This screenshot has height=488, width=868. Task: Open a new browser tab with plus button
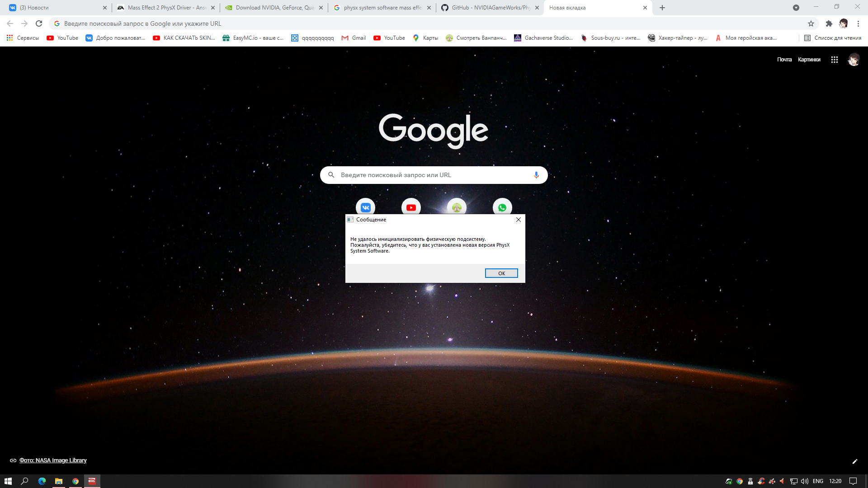pyautogui.click(x=662, y=8)
